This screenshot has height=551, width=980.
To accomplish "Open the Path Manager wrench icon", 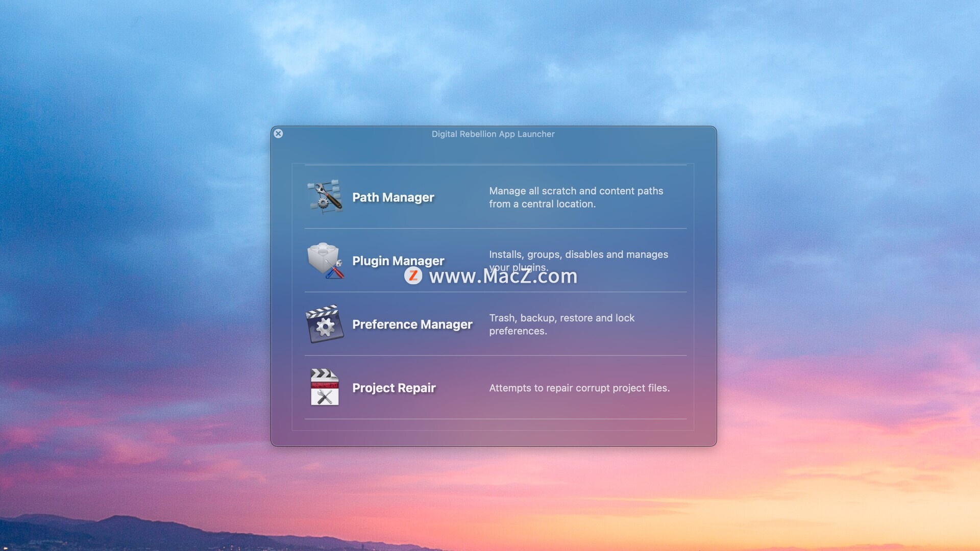I will point(325,196).
